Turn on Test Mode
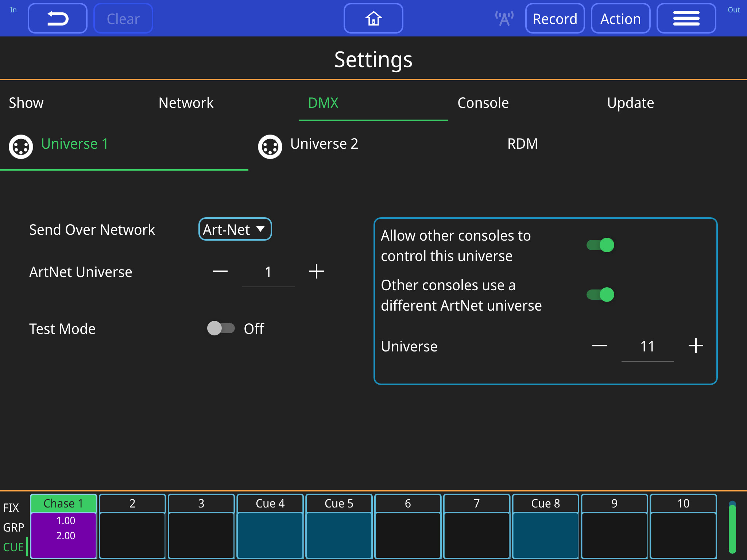Image resolution: width=747 pixels, height=560 pixels. click(221, 328)
